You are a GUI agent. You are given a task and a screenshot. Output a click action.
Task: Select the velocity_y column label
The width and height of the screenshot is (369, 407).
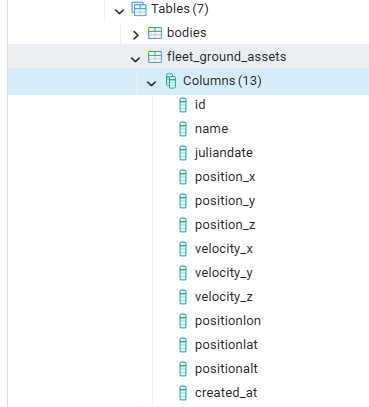point(224,273)
